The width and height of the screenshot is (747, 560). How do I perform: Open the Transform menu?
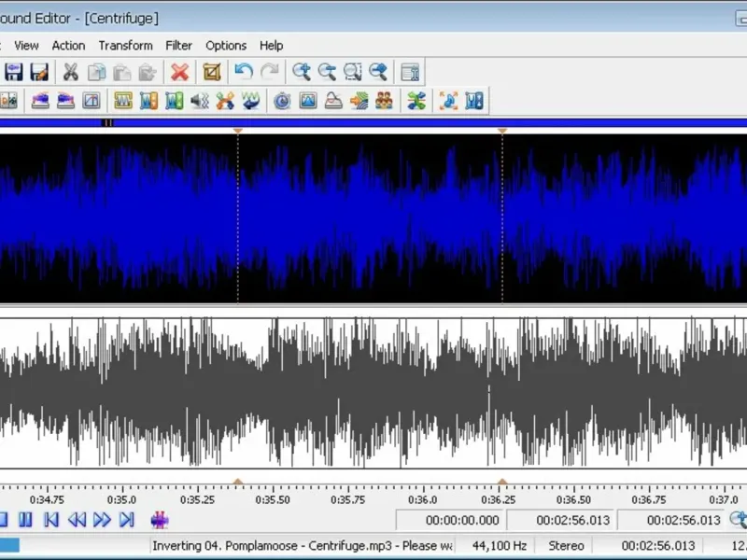click(125, 45)
